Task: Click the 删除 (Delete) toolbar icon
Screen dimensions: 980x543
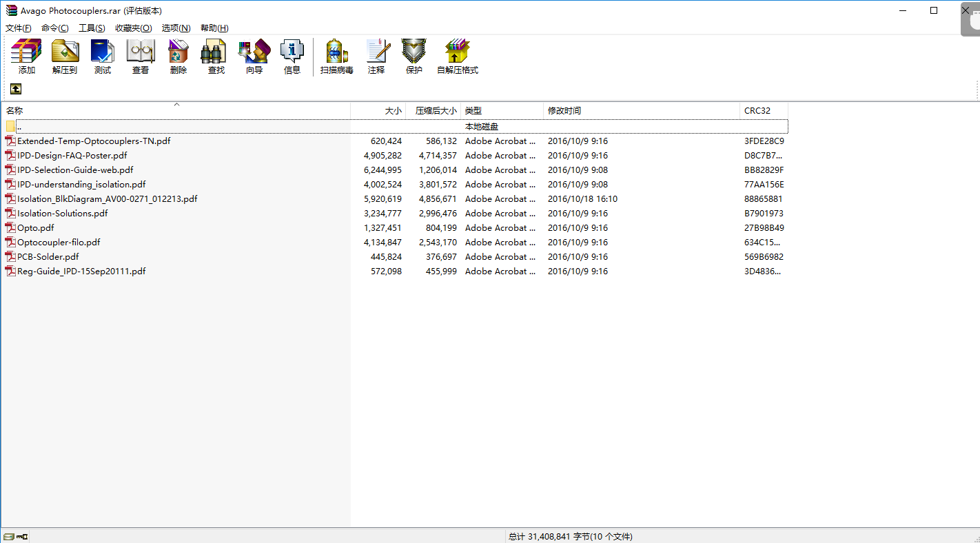Action: [x=178, y=52]
